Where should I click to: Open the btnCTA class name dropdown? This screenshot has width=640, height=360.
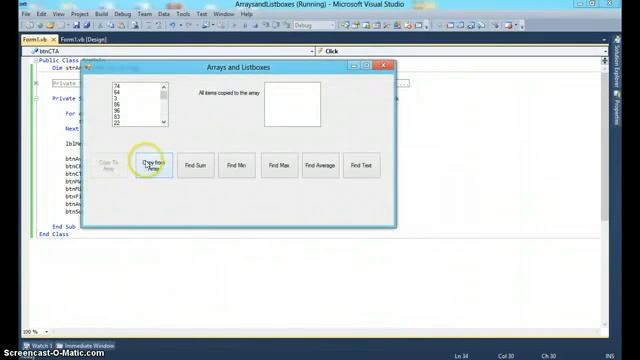point(312,51)
